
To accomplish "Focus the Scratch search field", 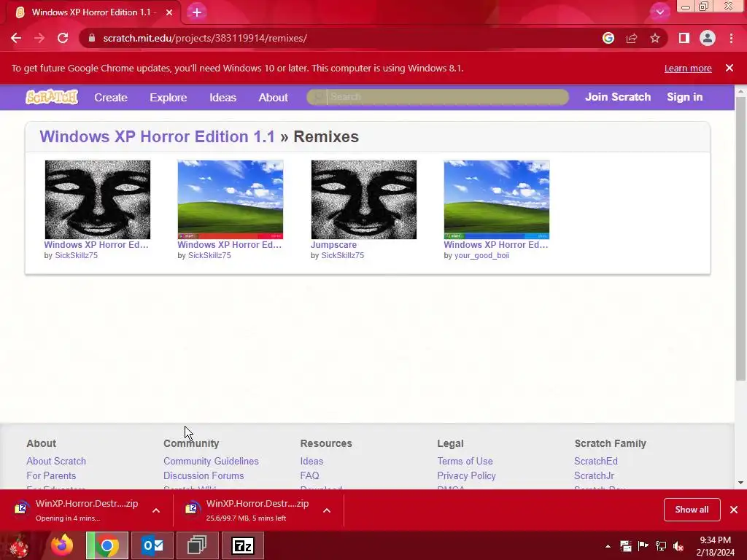I will [438, 97].
